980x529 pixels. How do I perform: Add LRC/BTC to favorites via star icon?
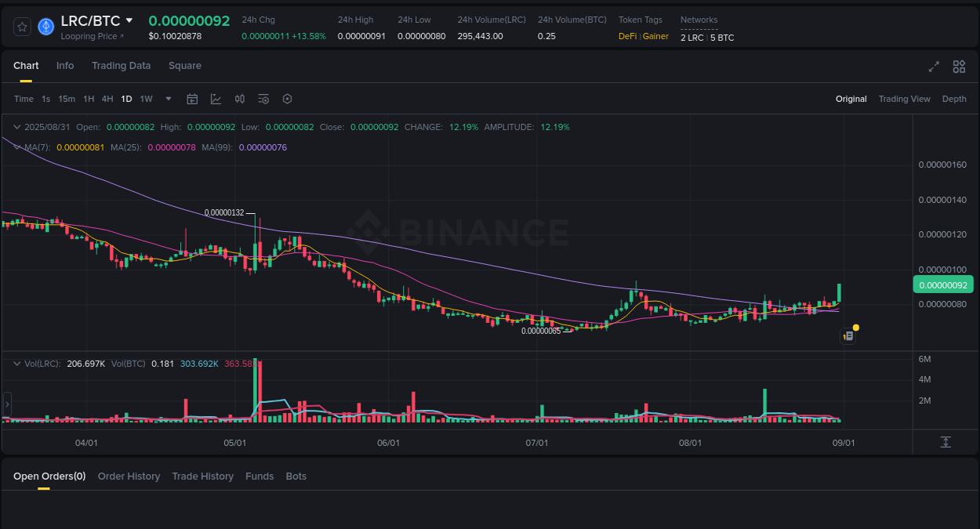(x=22, y=26)
